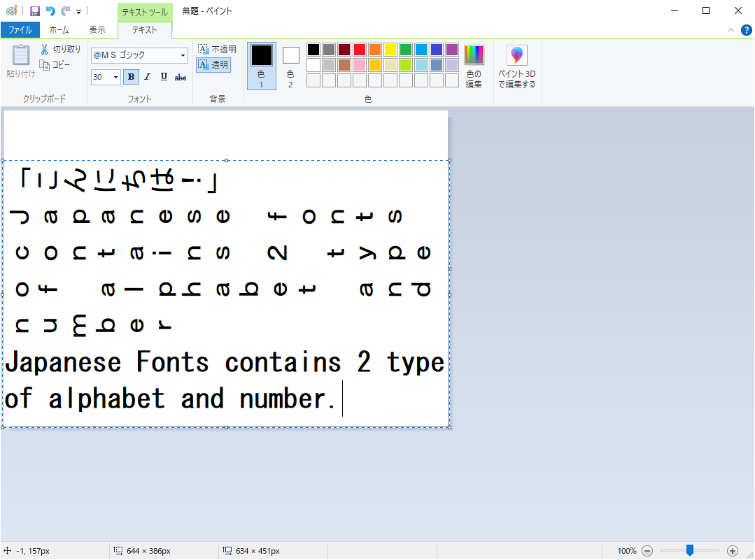Redo the last undone action

click(66, 10)
